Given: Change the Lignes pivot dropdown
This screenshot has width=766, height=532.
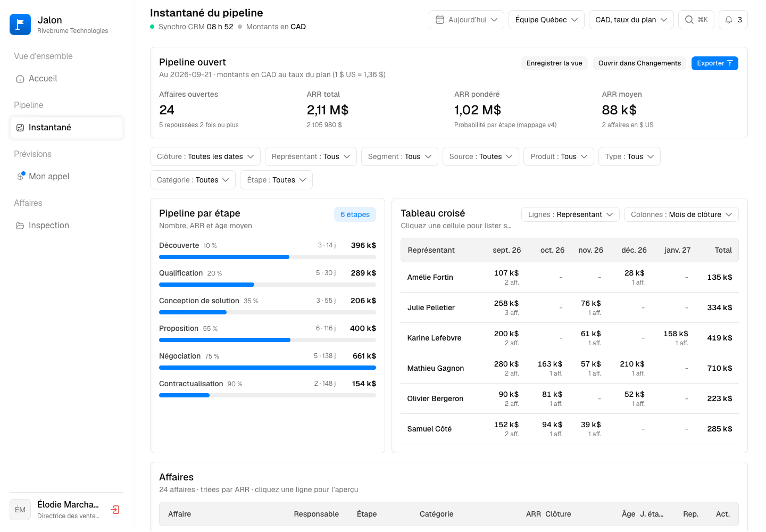Looking at the screenshot, I should tap(570, 214).
